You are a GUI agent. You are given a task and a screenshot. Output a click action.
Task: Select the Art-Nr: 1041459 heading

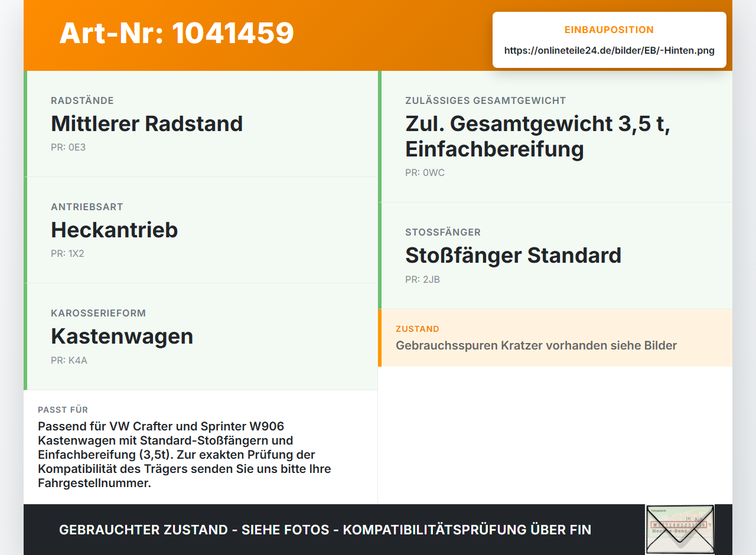pos(177,33)
